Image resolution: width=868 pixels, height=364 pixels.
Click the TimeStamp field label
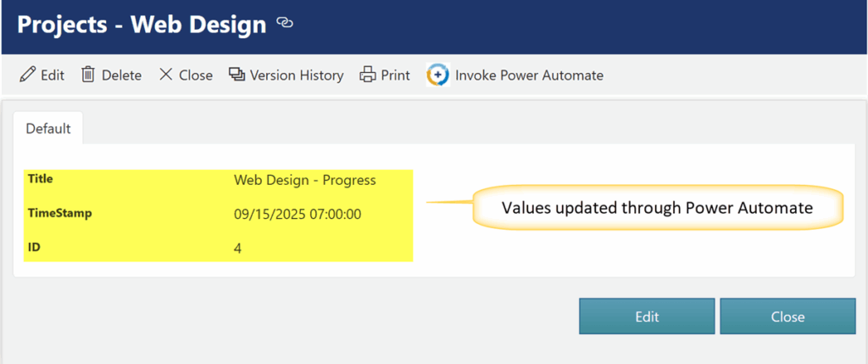coord(59,213)
